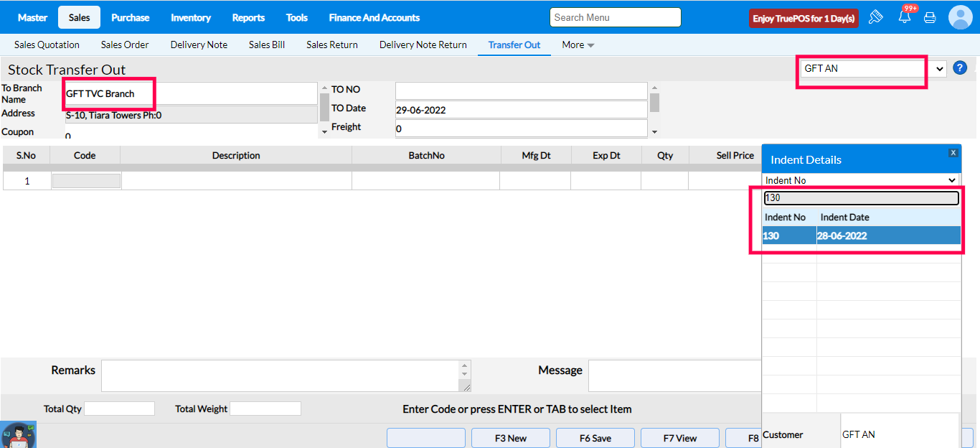The width and height of the screenshot is (980, 448).
Task: Click the Exp Dt column header
Action: (606, 155)
